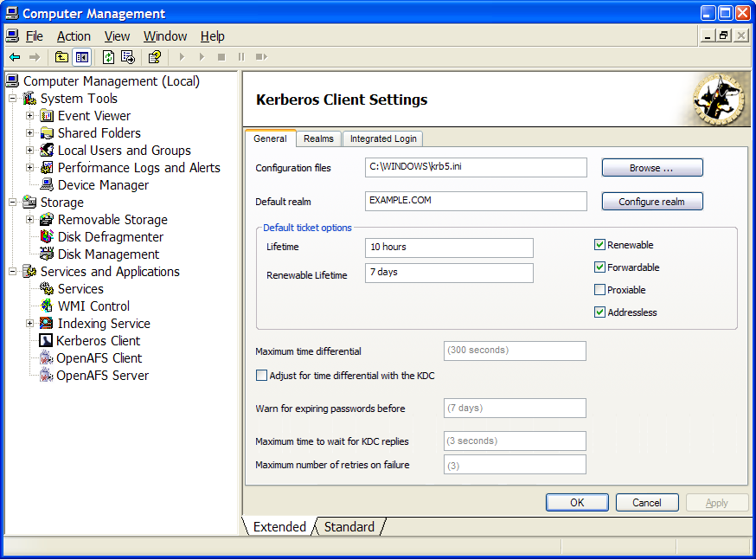Click the System Tools icon
Screen dimensions: 756x560
29,99
